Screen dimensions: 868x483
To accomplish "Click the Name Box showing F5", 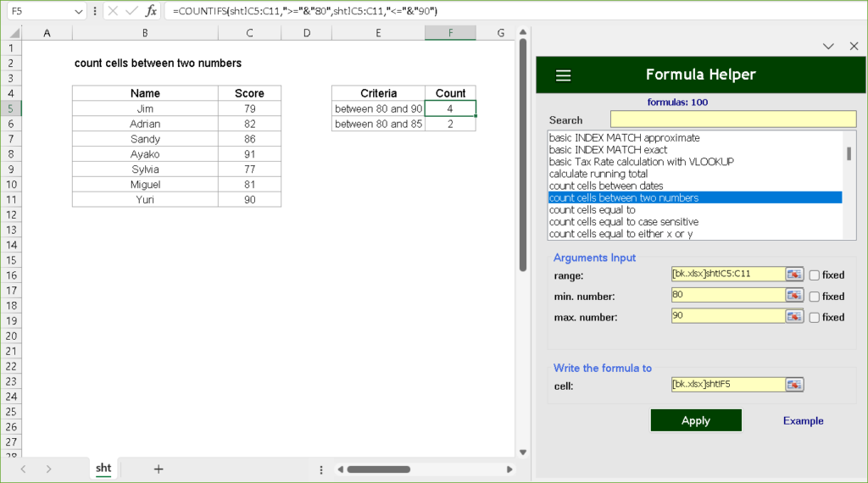I will pyautogui.click(x=40, y=11).
